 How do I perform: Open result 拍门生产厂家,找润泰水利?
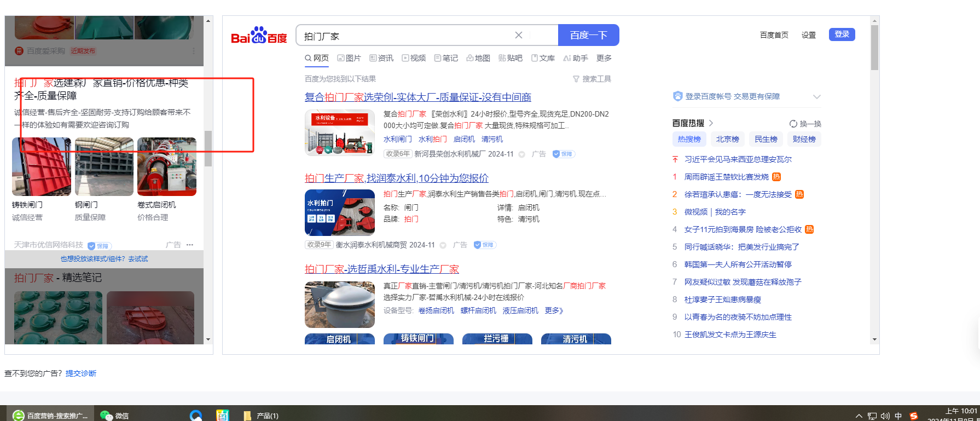click(397, 178)
